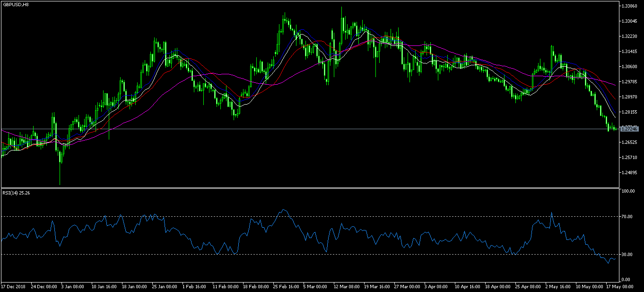
Task: Click the 25 Feb 16:00 time label
Action: (286, 287)
